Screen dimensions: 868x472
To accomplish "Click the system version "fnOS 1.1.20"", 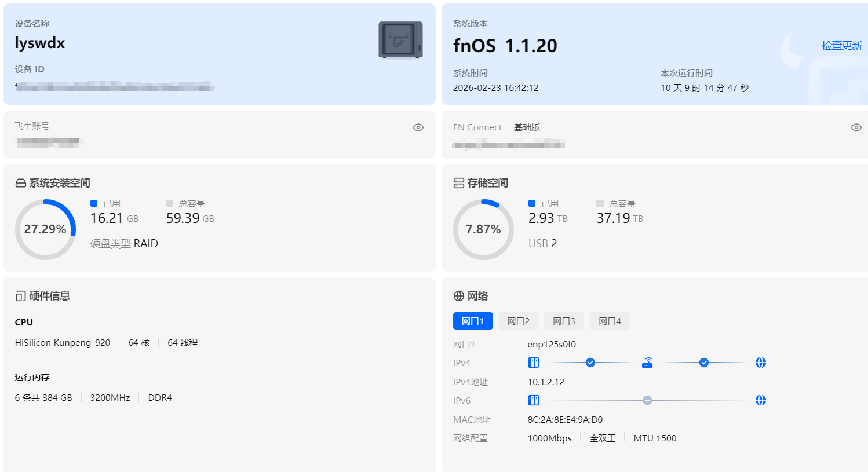I will pos(505,46).
